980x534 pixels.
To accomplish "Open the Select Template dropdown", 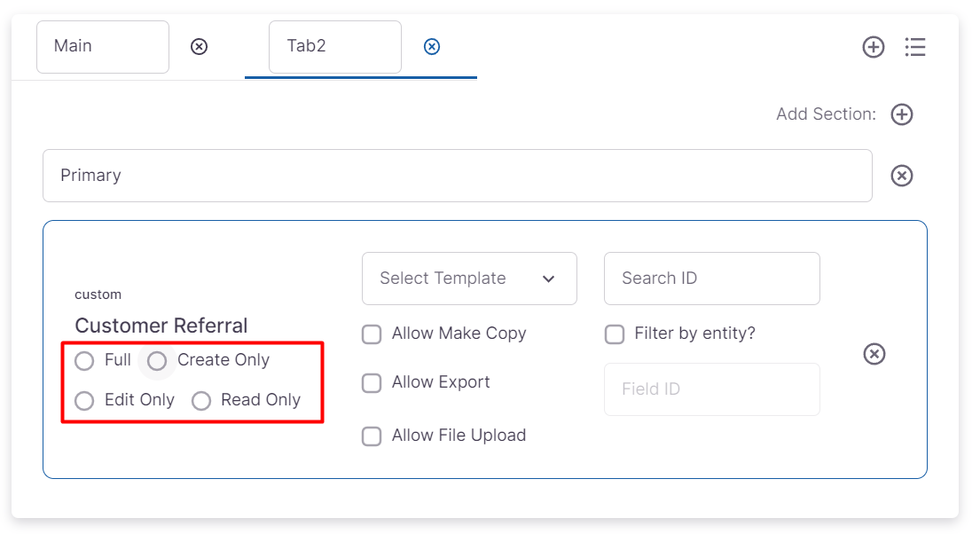I will coord(469,279).
